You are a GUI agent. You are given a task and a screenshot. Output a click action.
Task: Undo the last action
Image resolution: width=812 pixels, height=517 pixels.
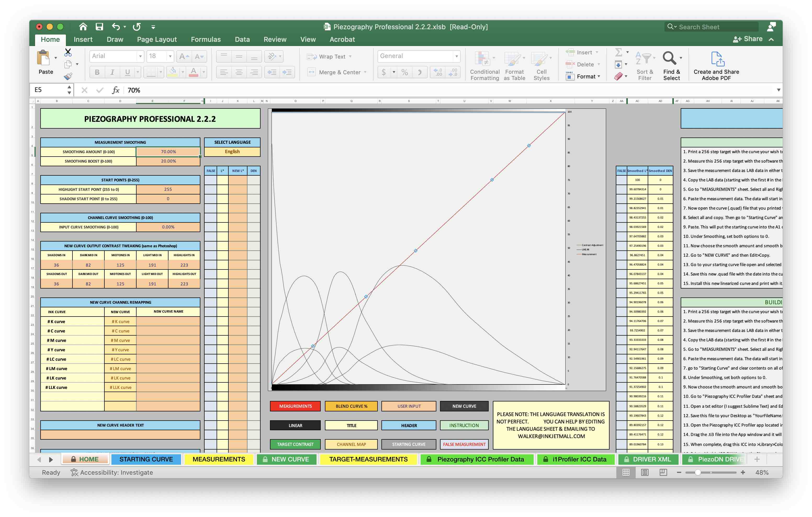116,27
